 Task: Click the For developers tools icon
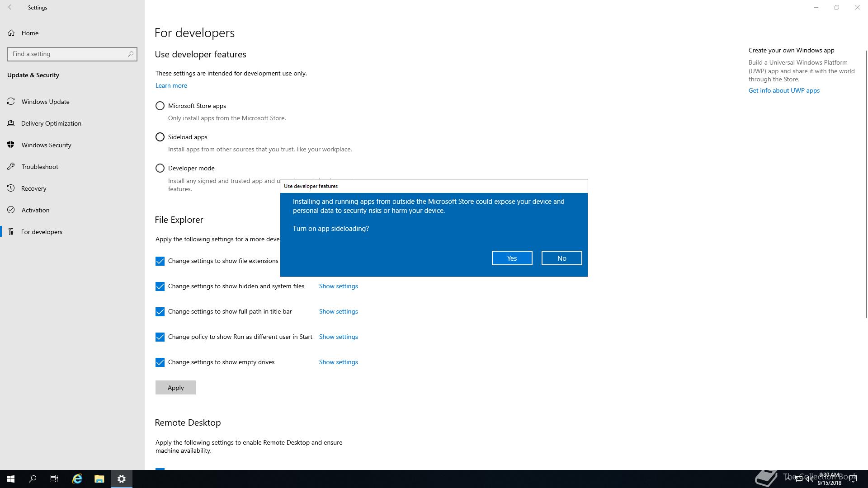[11, 232]
